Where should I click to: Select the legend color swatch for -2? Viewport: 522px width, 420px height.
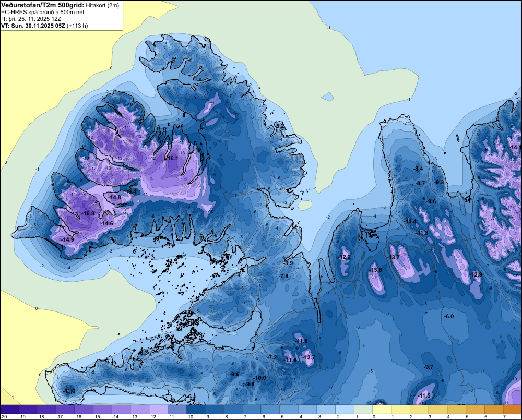point(345,410)
